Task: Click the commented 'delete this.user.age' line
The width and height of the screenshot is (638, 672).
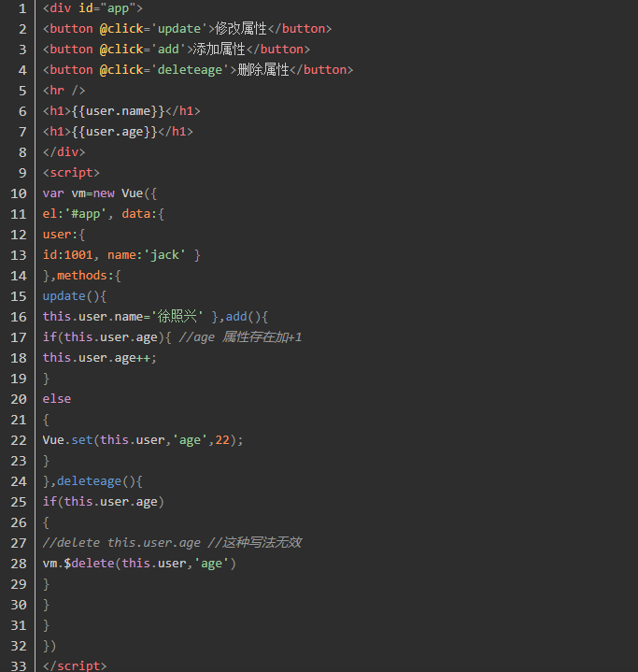Action: coord(121,543)
